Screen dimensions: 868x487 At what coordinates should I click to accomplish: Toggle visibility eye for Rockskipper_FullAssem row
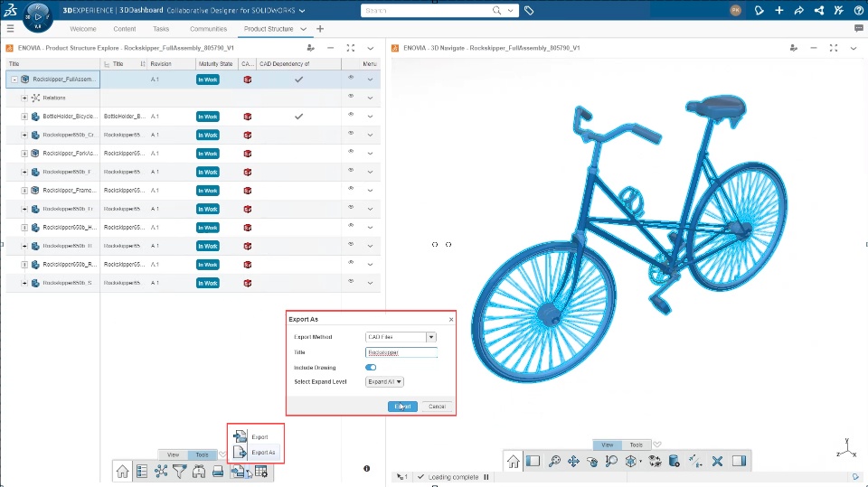(351, 78)
